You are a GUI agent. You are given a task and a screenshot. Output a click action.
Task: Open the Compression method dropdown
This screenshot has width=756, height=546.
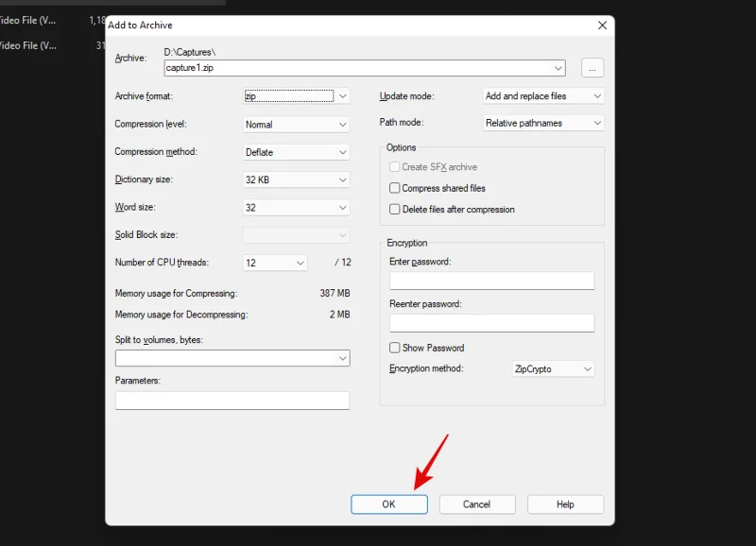pyautogui.click(x=343, y=151)
